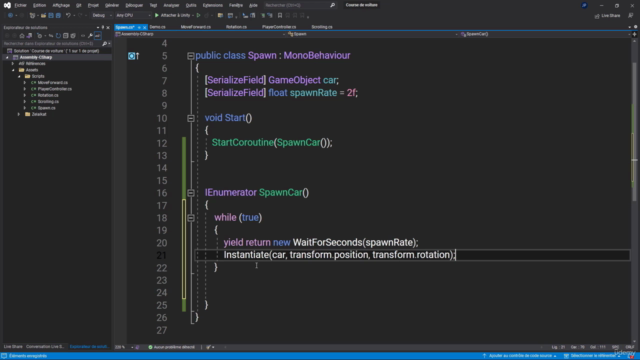Screen dimensions: 640x360
Task: Click the green Attacher à Unity play button
Action: coord(156,16)
